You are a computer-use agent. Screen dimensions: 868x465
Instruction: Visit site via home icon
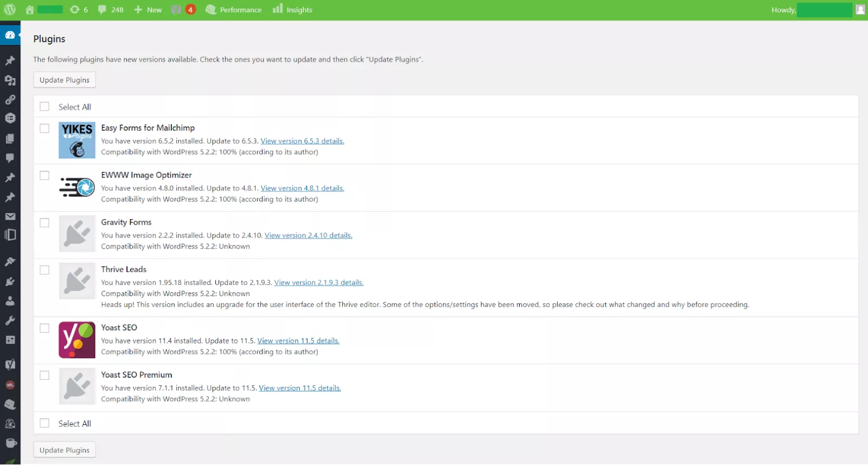[30, 10]
